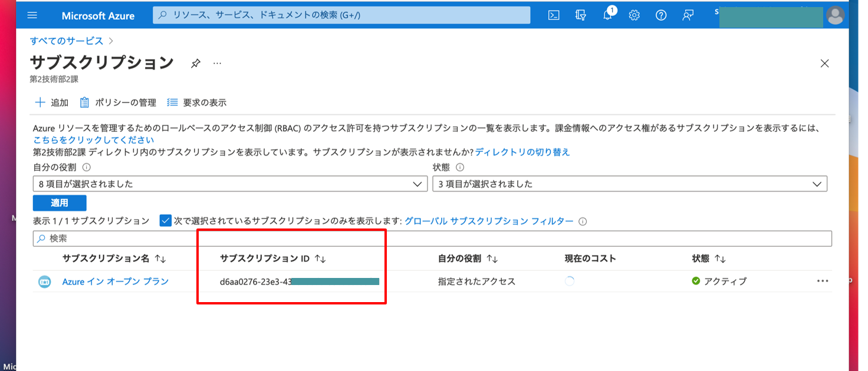Screen dimensions: 868x371
Task: Click the アクティブ status text
Action: click(725, 281)
